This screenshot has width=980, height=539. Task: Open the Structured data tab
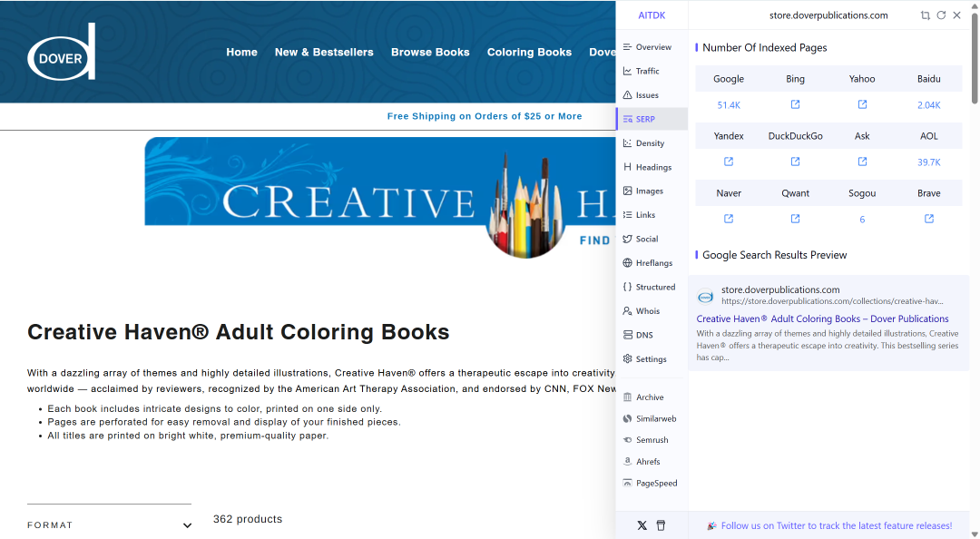[x=652, y=287]
